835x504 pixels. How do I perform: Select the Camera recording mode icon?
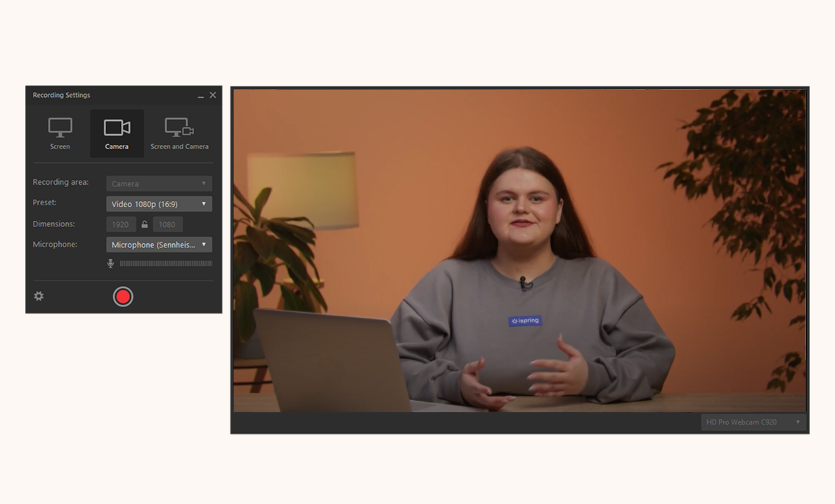pyautogui.click(x=117, y=133)
